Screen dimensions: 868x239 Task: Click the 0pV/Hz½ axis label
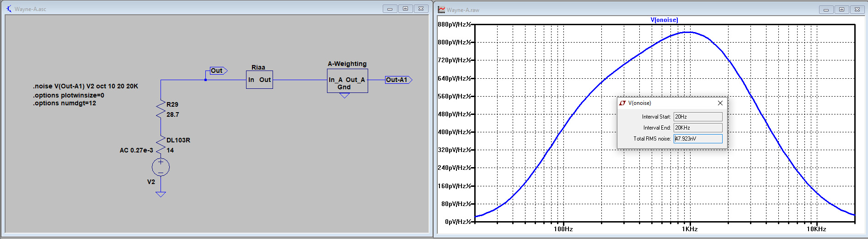pyautogui.click(x=458, y=222)
